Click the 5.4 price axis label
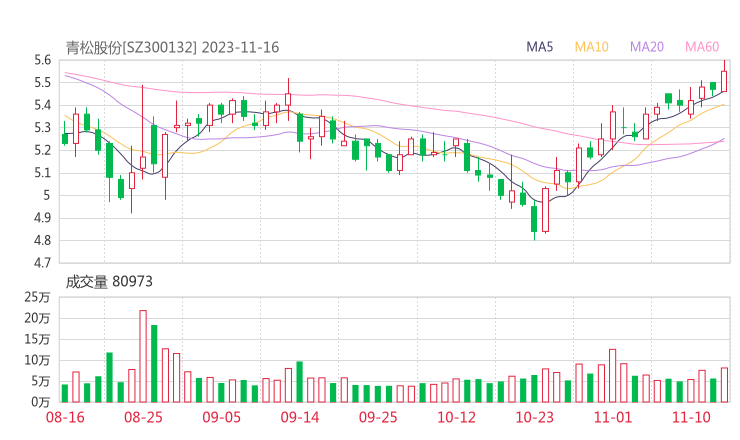 (42, 105)
